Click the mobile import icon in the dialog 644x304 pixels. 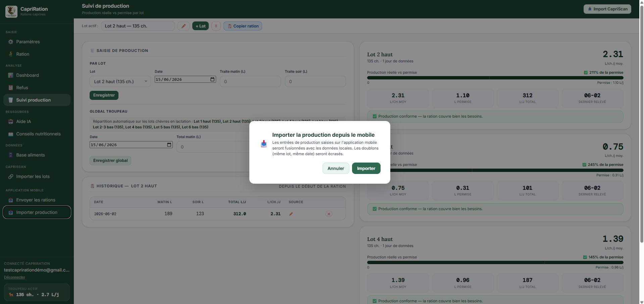click(264, 144)
